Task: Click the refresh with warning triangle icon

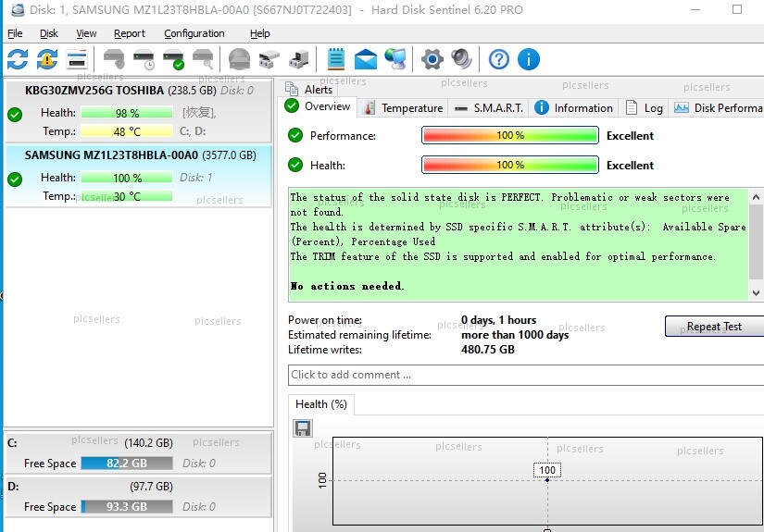Action: 47,59
